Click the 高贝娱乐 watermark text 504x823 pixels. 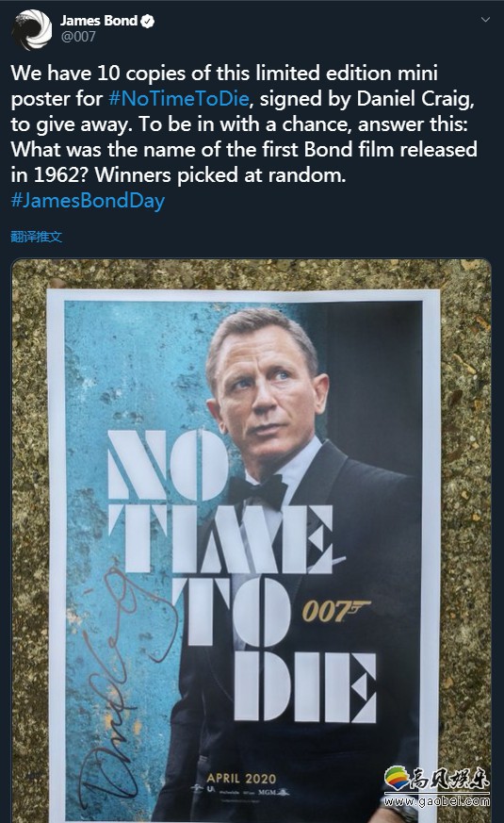(x=451, y=778)
